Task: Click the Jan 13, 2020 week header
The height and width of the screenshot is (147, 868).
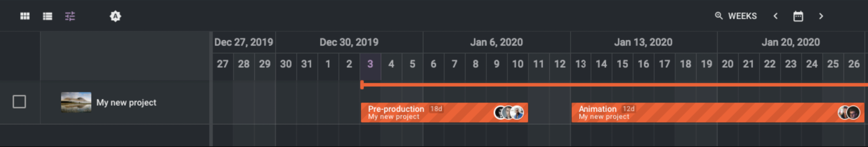Action: (643, 42)
